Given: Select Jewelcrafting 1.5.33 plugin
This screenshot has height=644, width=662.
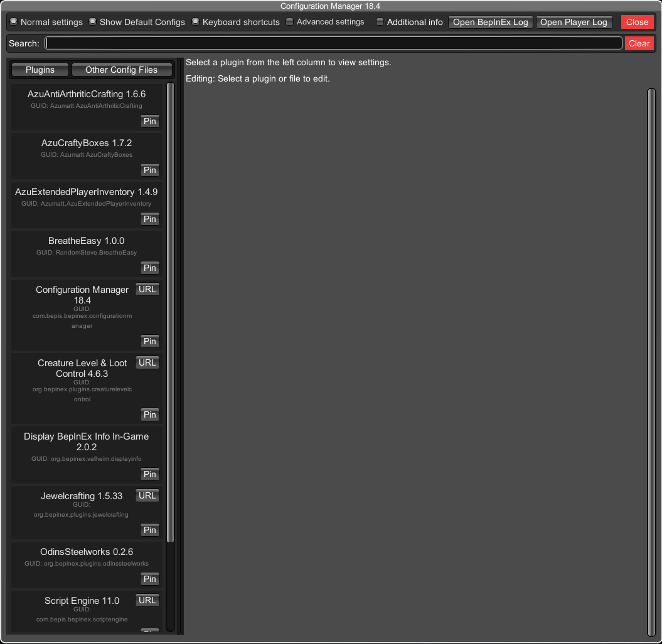Looking at the screenshot, I should tap(82, 496).
